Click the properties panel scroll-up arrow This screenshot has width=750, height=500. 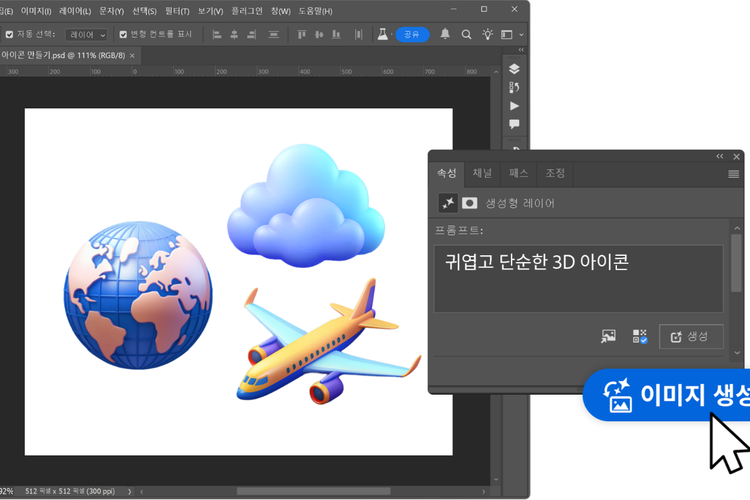pos(737,228)
